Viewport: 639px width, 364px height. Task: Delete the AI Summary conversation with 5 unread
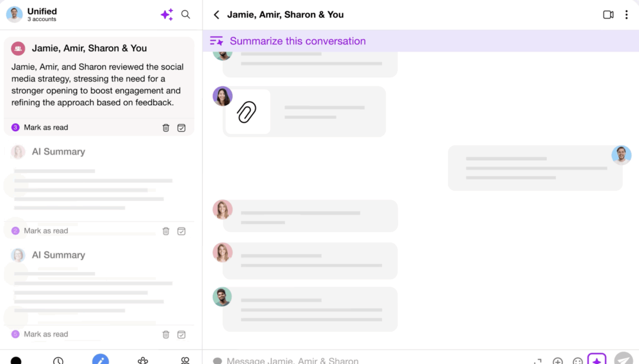pyautogui.click(x=166, y=334)
